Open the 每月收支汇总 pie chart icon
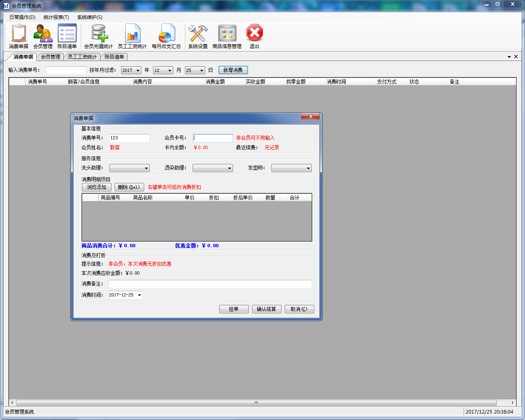Screen dimensions: 525x420 166,36
